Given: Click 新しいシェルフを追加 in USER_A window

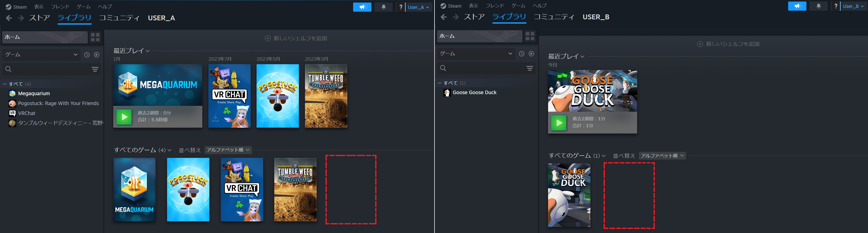Looking at the screenshot, I should [296, 38].
